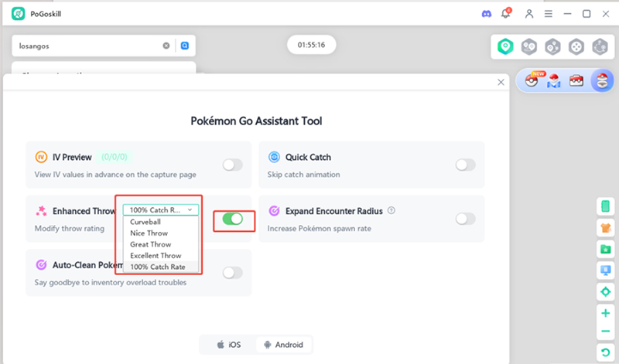619x364 pixels.
Task: Select the joystick mode icon
Action: tap(576, 46)
